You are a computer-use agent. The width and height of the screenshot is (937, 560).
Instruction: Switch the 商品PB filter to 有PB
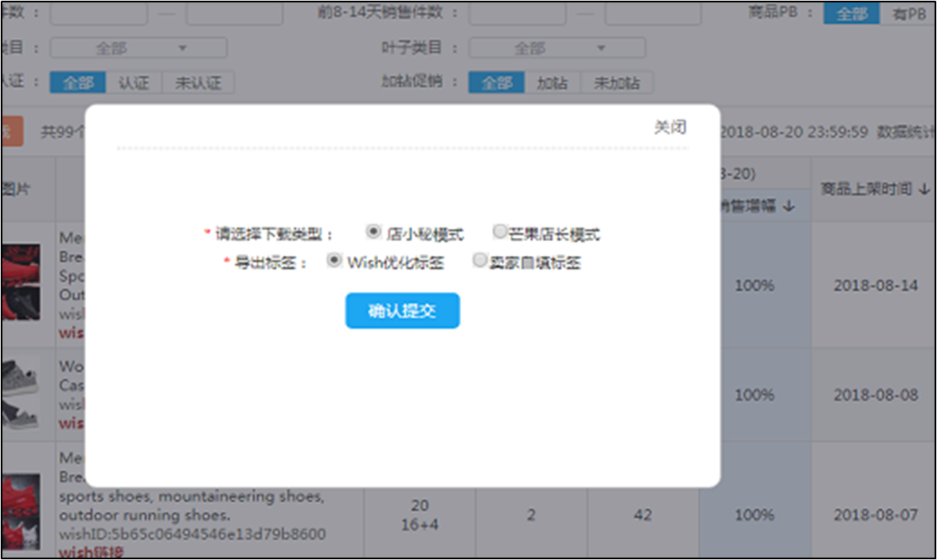pos(908,14)
